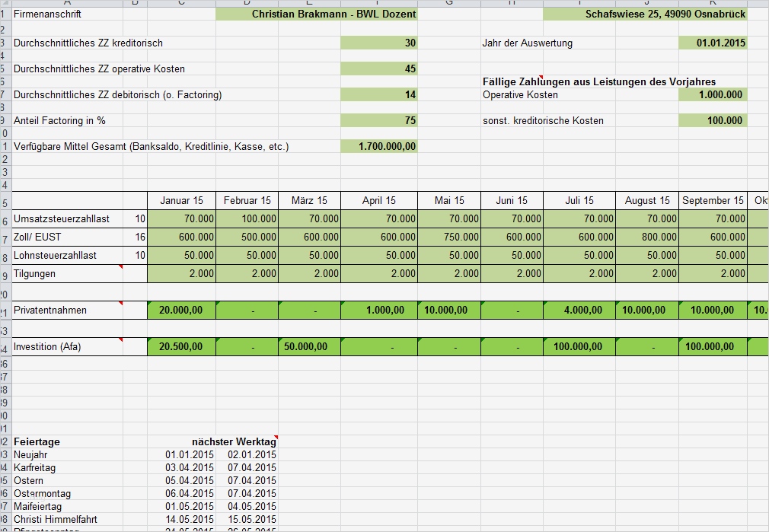Select Verfügbare Mittel cell 1.700.000,00

coord(379,146)
